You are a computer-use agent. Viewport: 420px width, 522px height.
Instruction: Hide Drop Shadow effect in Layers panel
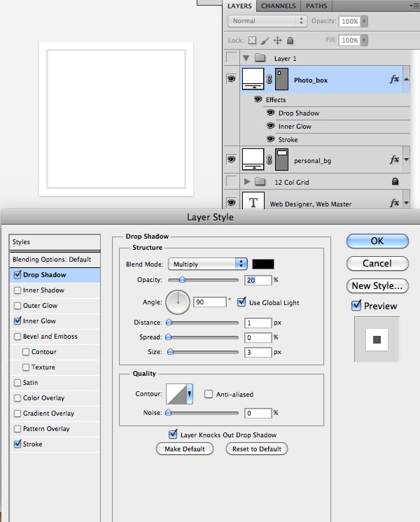[x=270, y=113]
